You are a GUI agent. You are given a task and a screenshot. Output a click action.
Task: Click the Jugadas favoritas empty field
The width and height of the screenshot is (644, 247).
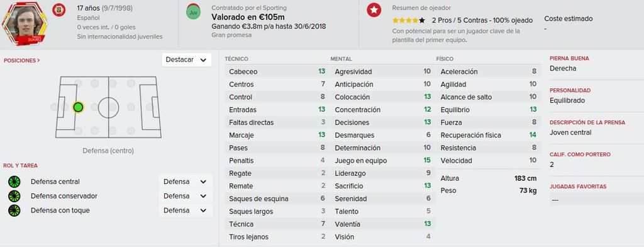(x=596, y=199)
